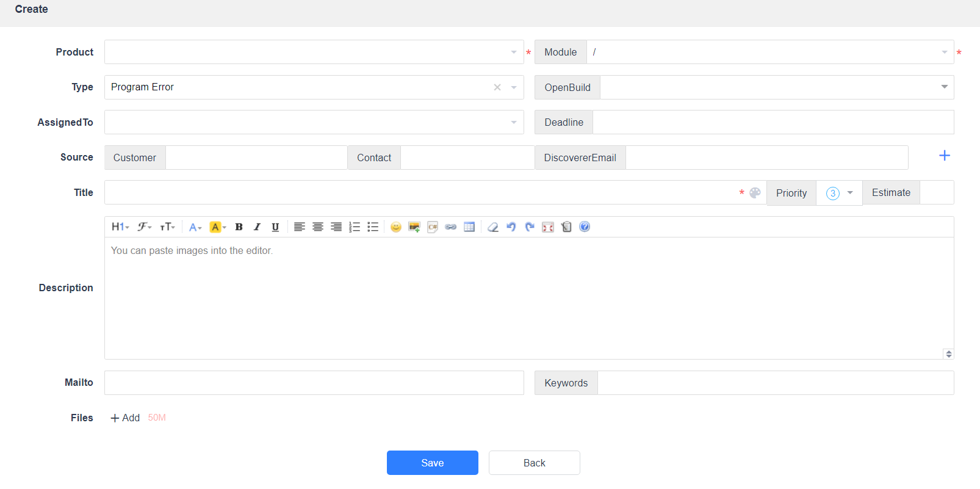The height and width of the screenshot is (489, 980).
Task: Toggle italic formatting
Action: click(257, 227)
